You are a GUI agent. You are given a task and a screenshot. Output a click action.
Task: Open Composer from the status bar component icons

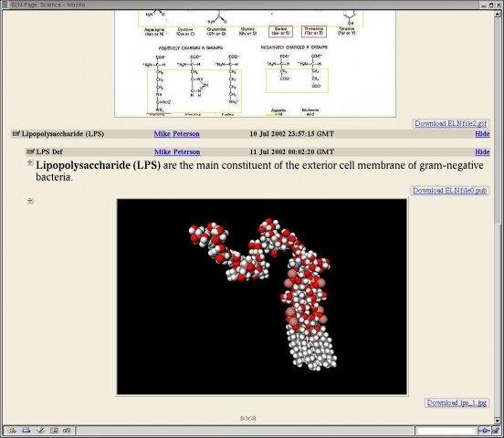(40, 430)
